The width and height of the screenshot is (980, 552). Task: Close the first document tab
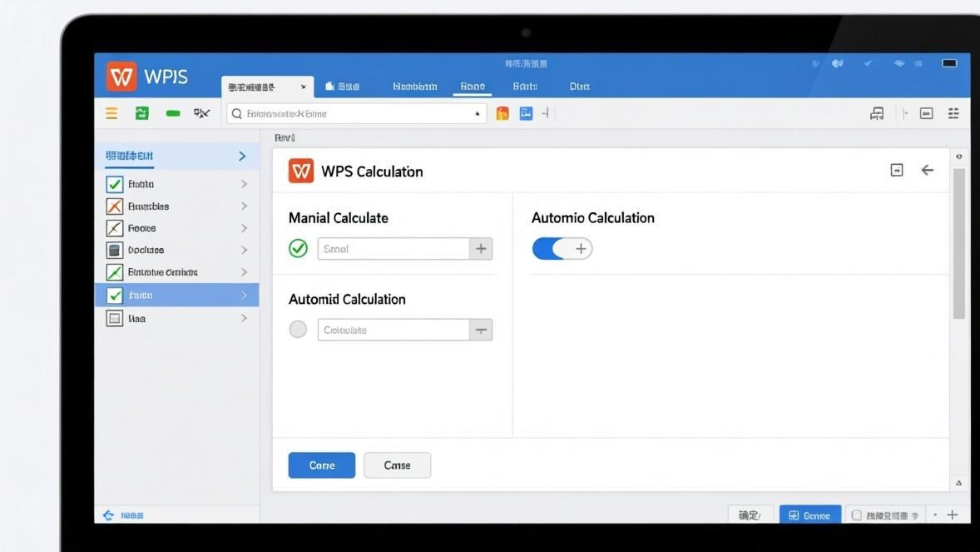click(x=303, y=87)
